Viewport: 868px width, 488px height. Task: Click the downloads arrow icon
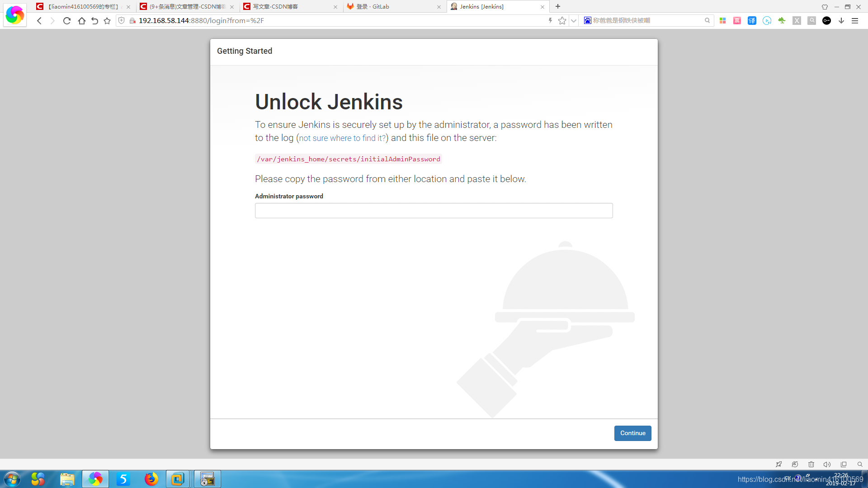[x=841, y=21]
